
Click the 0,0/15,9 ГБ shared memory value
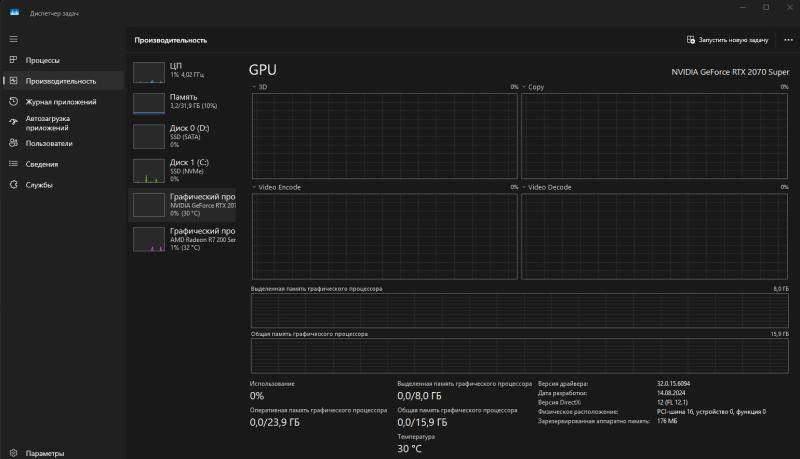tap(422, 422)
